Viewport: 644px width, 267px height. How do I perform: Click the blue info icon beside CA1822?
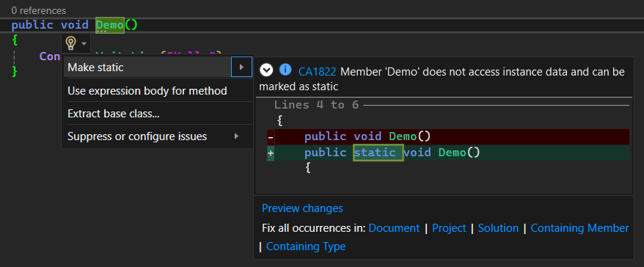point(285,70)
